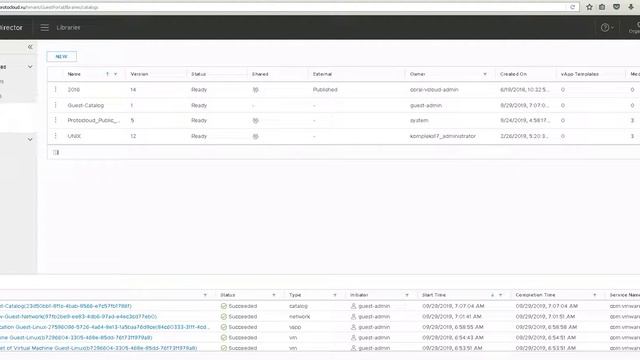Viewport: 640px width, 360px height.
Task: Collapse the first sidebar section chevron
Action: [x=30, y=67]
